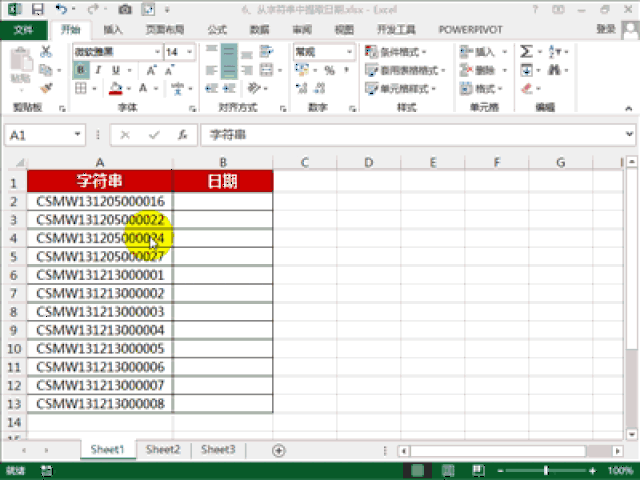The width and height of the screenshot is (640, 480).
Task: Switch to the Data tab
Action: point(260,30)
